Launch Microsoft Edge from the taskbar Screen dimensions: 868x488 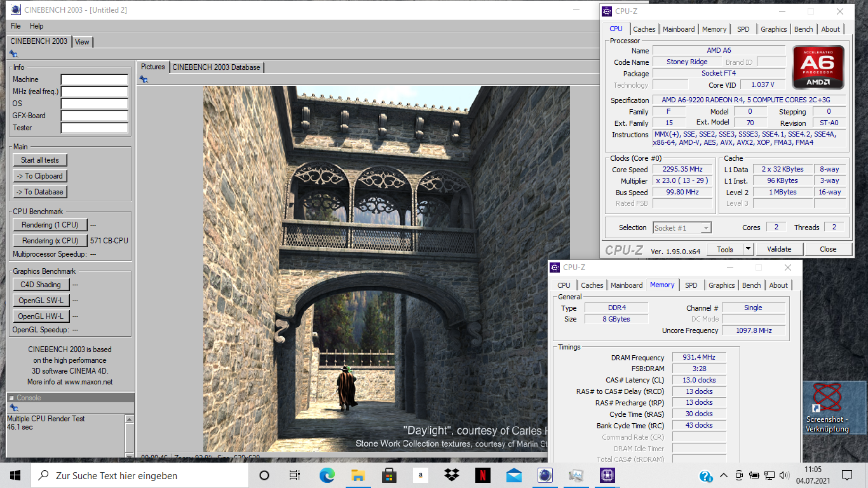(x=327, y=475)
